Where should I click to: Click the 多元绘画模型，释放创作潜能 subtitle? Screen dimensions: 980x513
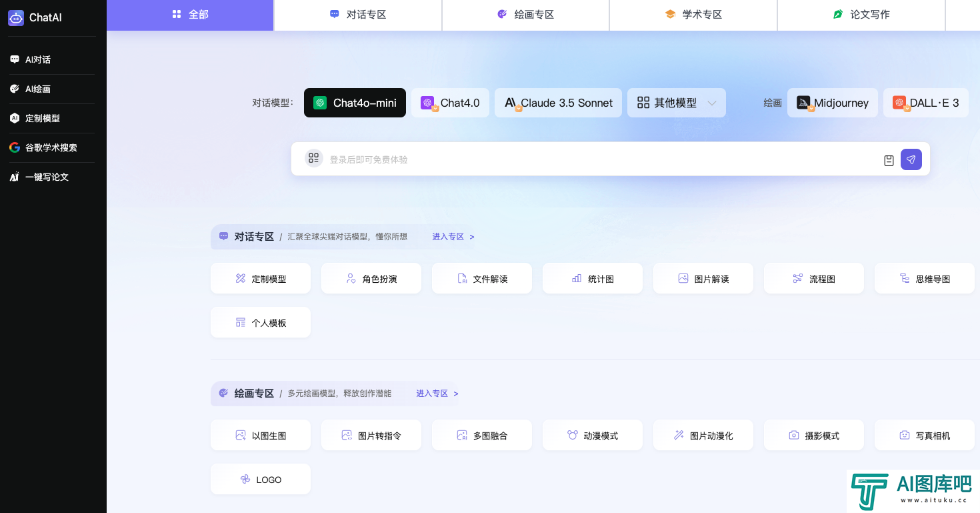339,394
